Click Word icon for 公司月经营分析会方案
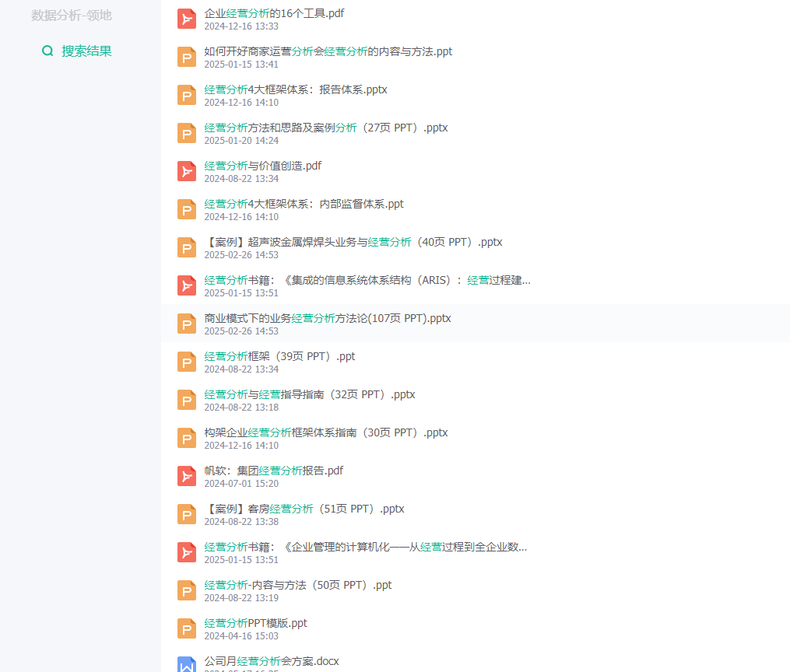The image size is (790, 672). pyautogui.click(x=187, y=664)
